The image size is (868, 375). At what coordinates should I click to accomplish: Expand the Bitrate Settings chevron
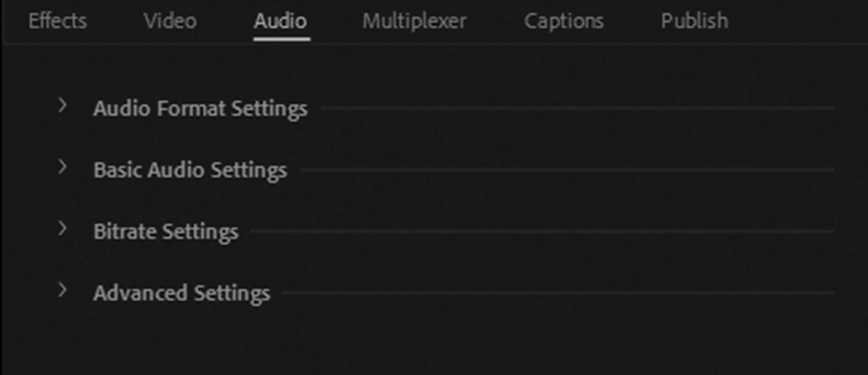(x=62, y=229)
